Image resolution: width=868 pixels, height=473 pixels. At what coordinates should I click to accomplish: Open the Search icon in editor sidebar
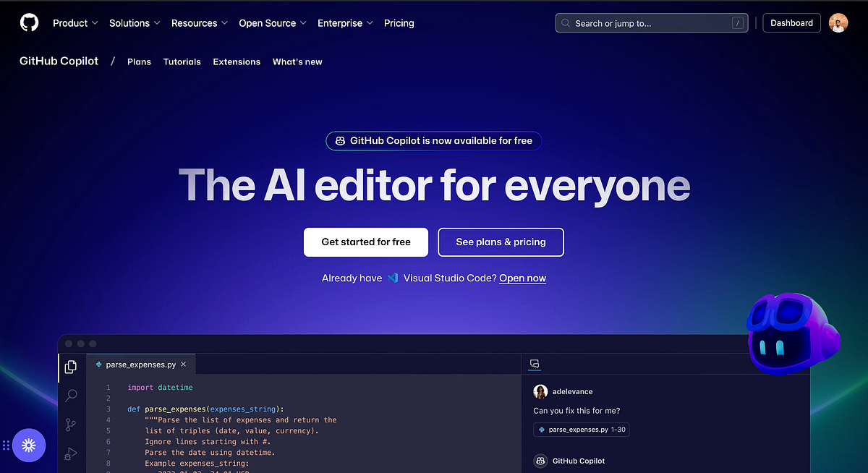point(71,396)
